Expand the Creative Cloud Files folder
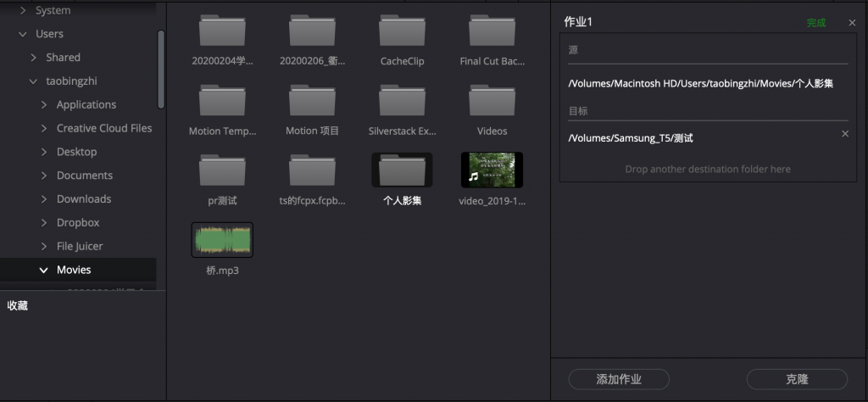 click(x=43, y=128)
